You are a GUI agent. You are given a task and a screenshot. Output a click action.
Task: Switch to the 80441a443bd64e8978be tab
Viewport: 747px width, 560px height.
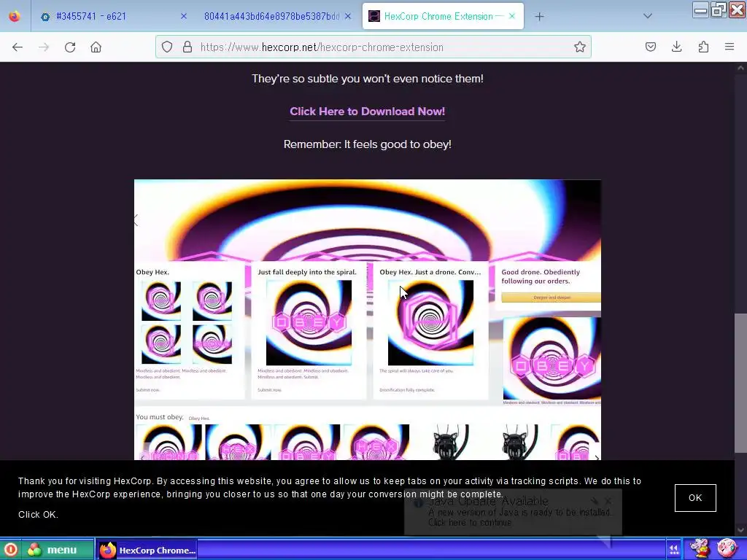click(x=278, y=16)
